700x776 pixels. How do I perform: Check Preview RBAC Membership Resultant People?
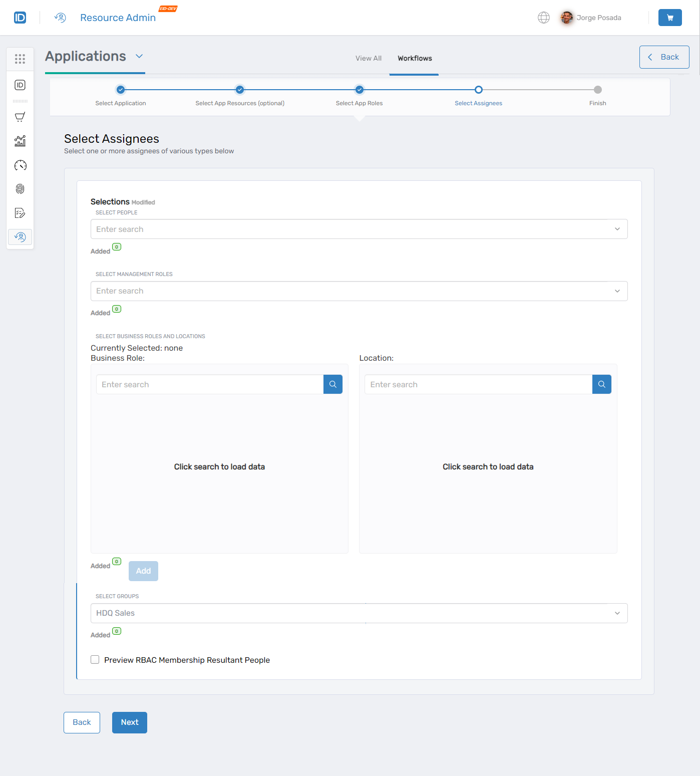pos(95,659)
